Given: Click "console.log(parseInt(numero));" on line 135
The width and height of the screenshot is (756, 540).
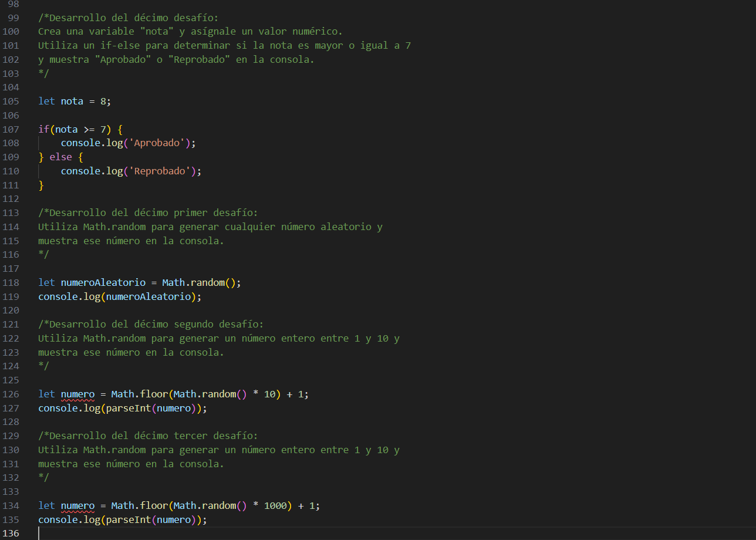Looking at the screenshot, I should pos(123,519).
